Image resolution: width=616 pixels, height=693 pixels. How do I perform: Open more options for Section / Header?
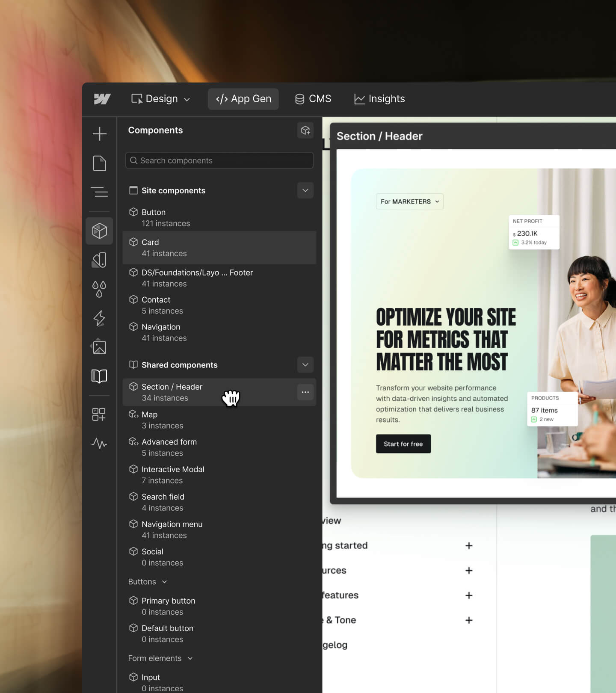tap(305, 392)
